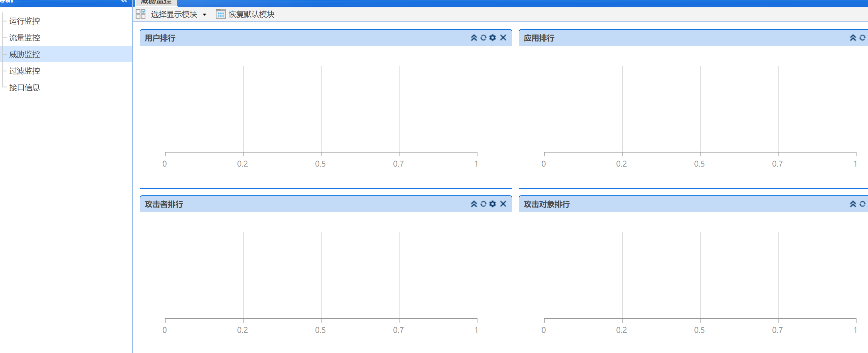Image resolution: width=868 pixels, height=353 pixels.
Task: Collapse the 用户排行 panel
Action: tap(474, 38)
